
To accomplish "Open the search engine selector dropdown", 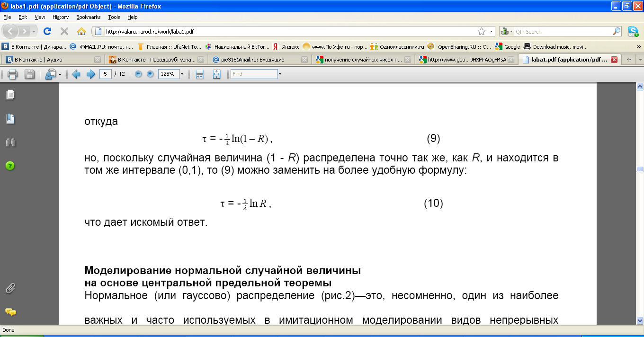I will (507, 32).
